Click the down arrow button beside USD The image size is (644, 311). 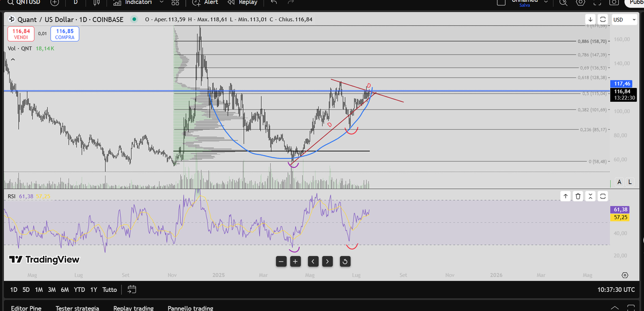[x=591, y=19]
